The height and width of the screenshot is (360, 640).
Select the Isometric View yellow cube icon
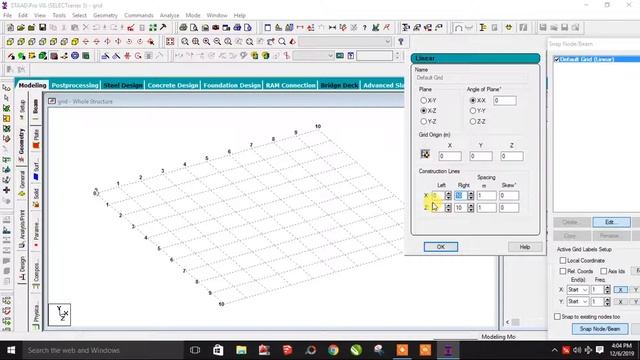click(75, 42)
